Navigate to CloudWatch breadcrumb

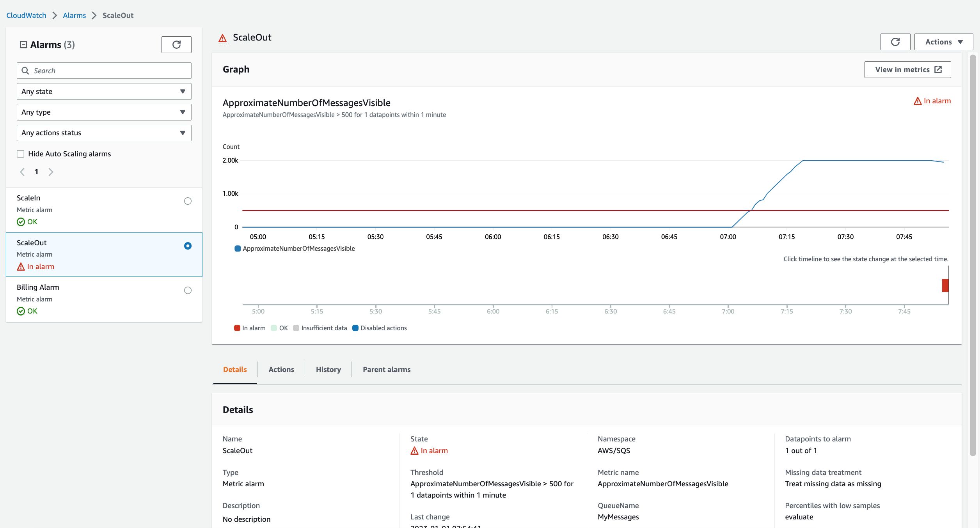26,16
